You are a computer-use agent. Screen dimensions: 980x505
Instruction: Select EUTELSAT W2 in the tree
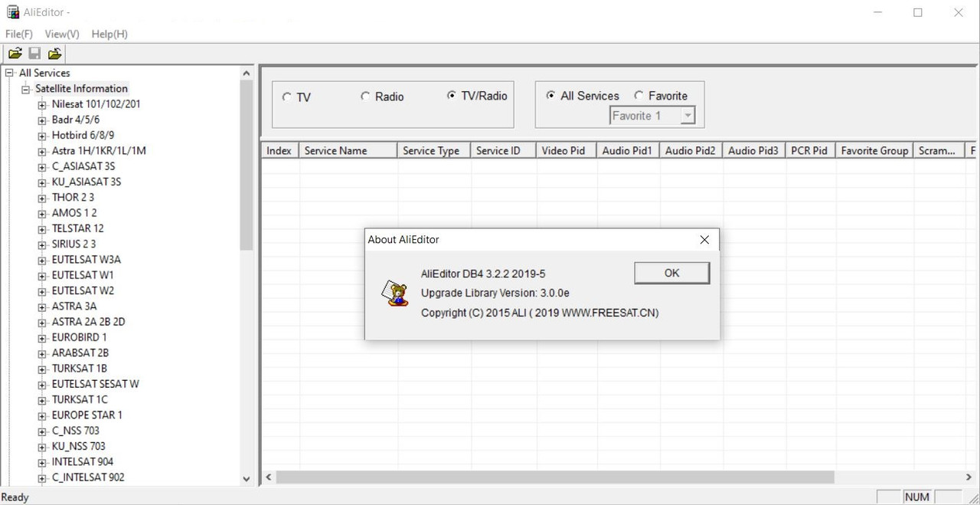(x=83, y=291)
